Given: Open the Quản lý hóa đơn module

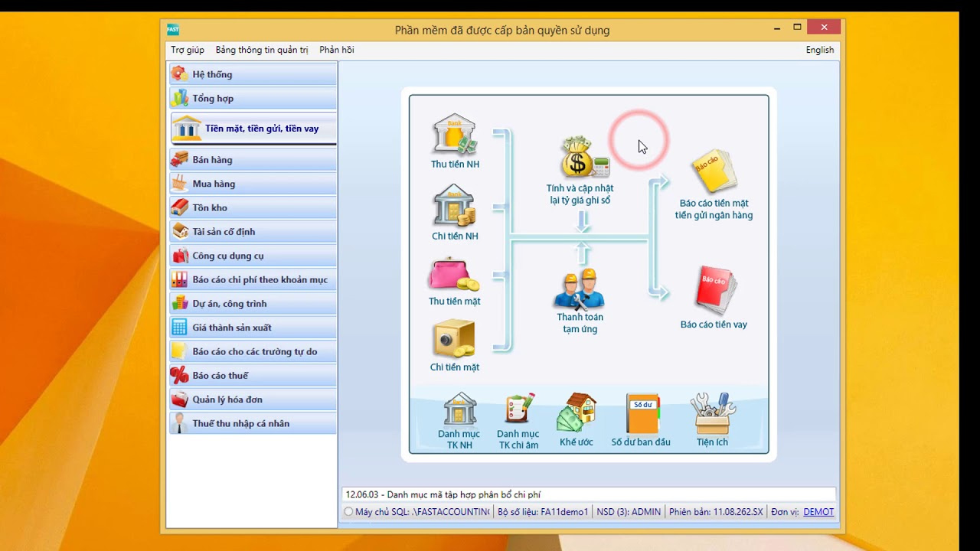Looking at the screenshot, I should click(x=253, y=399).
